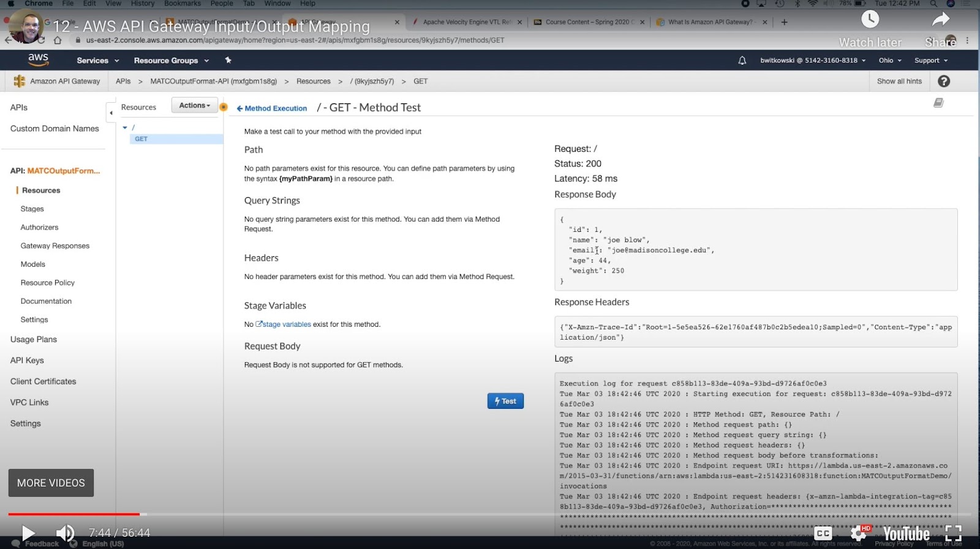Click the browser home icon
This screenshot has width=980, height=549.
[x=58, y=40]
